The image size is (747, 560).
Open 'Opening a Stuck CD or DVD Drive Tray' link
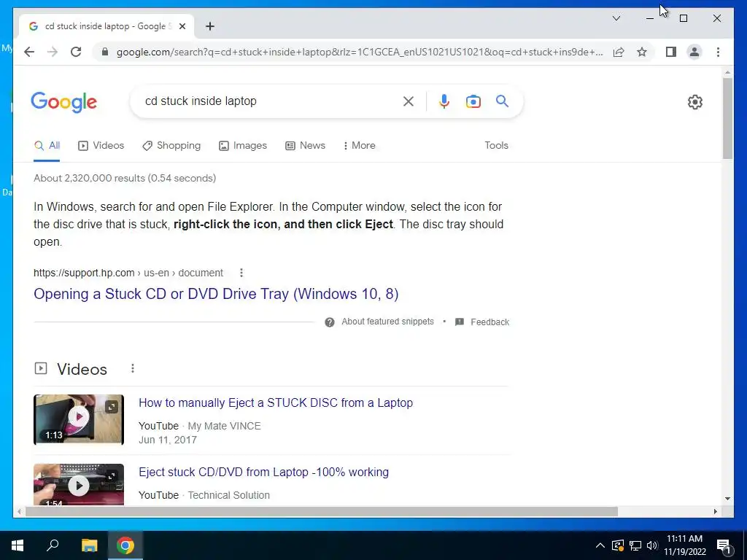point(216,294)
